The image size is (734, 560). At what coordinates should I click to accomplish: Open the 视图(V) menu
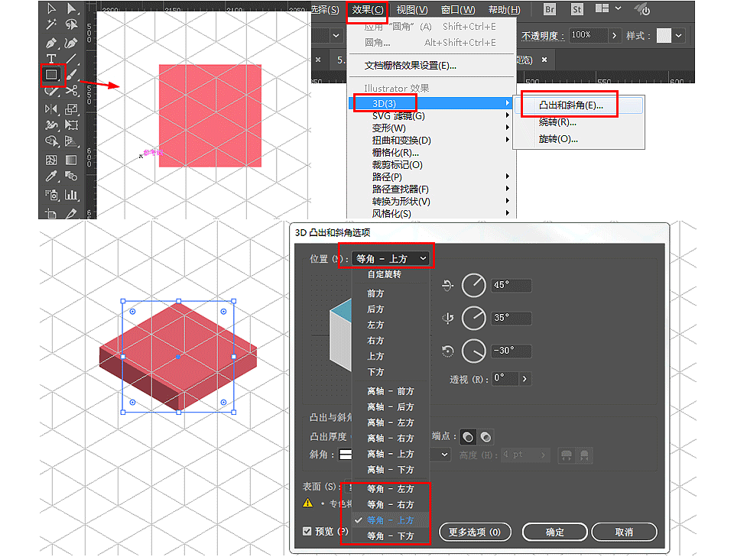point(411,10)
